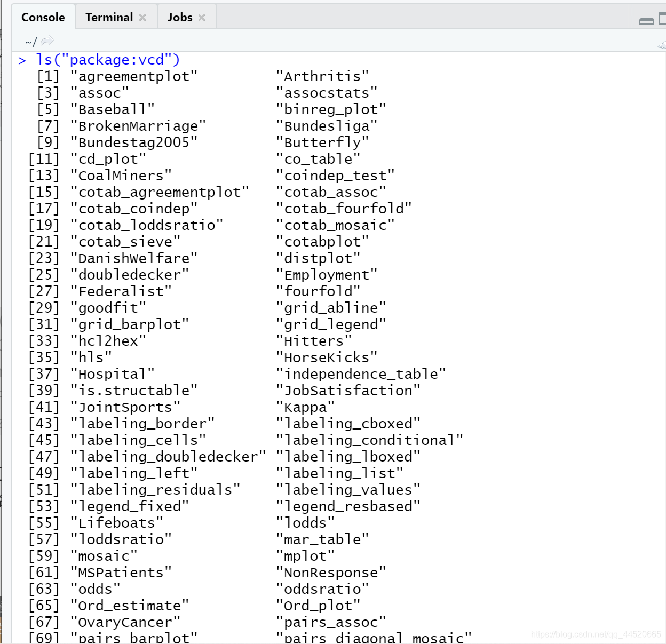The width and height of the screenshot is (666, 644).
Task: Click the "legend_resbased" output entry
Action: click(348, 506)
